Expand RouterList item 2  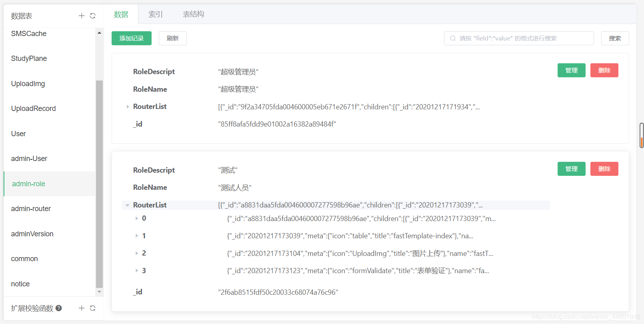(136, 253)
